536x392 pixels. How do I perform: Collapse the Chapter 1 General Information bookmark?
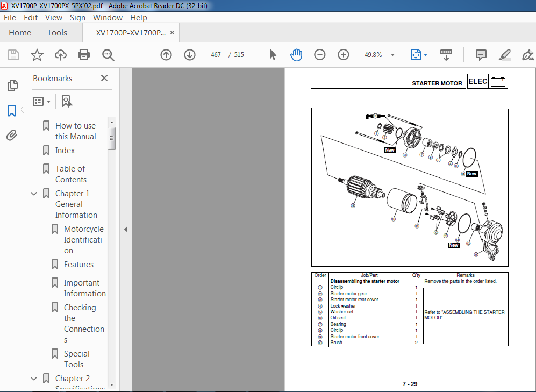(34, 194)
